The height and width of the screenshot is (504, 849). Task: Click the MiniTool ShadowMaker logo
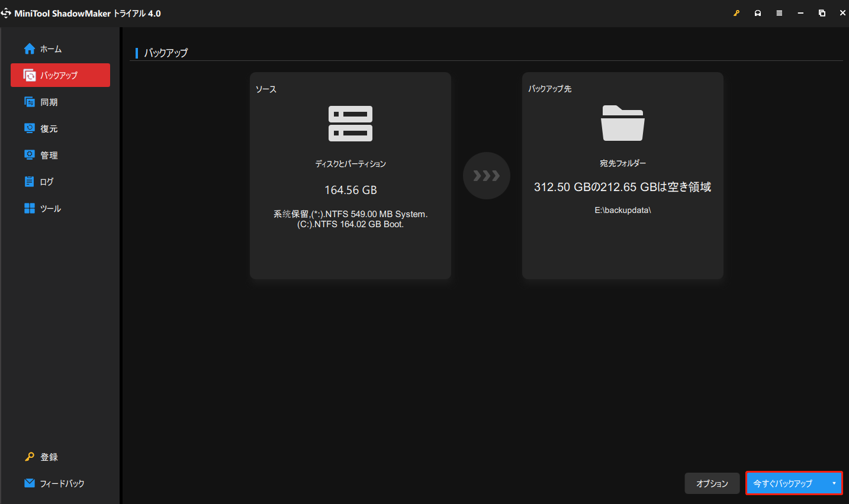[6, 12]
